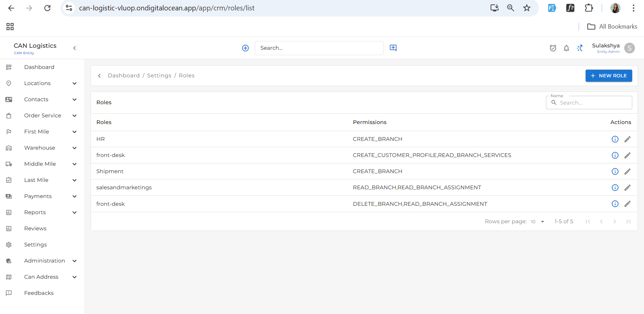Click the global Search field
Screen dimensions: 644x314
click(x=319, y=48)
